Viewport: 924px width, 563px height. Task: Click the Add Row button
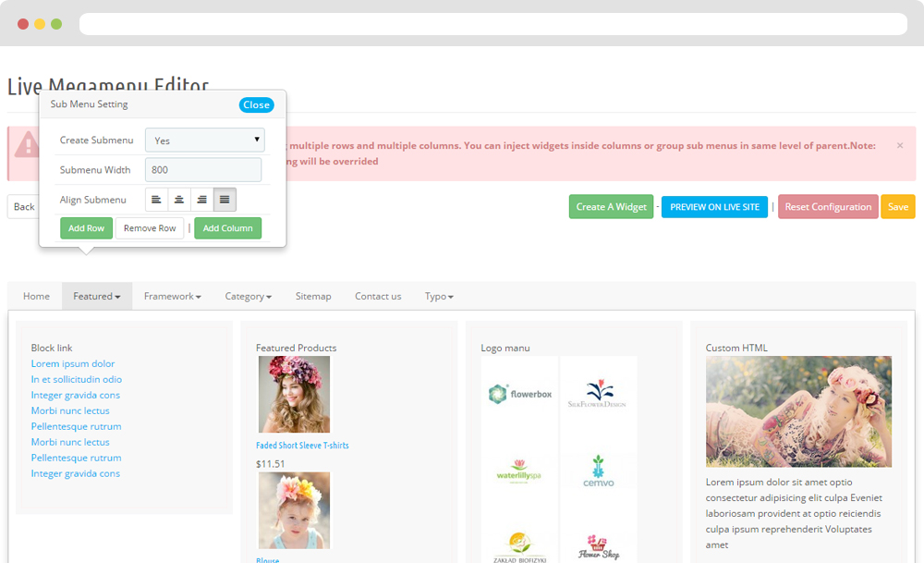86,228
